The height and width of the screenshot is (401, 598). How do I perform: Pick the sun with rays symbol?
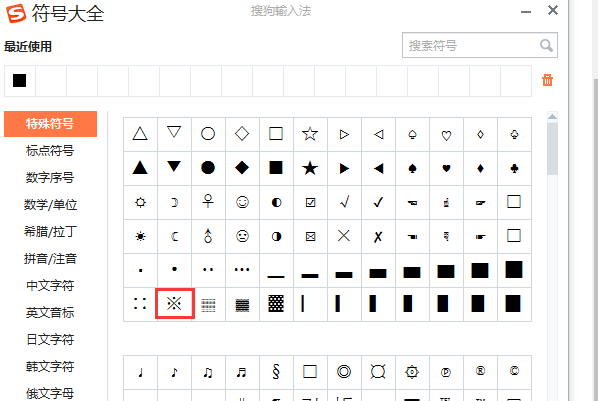click(140, 237)
